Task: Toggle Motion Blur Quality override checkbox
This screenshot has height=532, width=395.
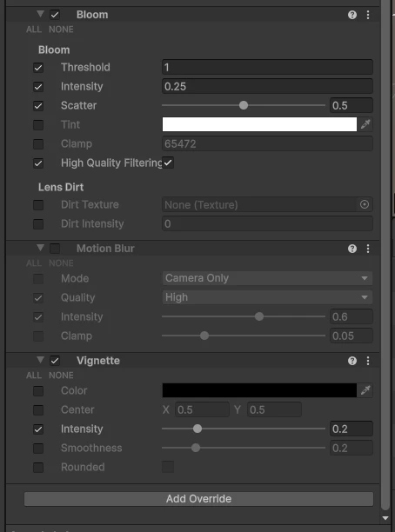Action: click(x=38, y=298)
